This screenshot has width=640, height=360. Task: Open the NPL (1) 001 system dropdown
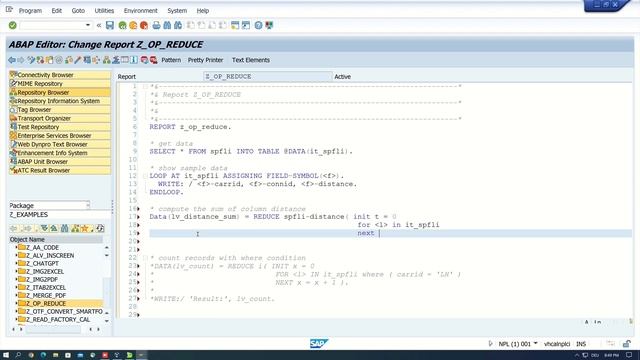535,344
